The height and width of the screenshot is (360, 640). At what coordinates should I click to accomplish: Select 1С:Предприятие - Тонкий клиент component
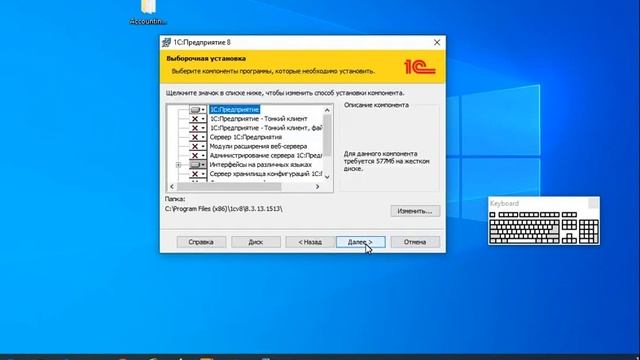click(258, 119)
